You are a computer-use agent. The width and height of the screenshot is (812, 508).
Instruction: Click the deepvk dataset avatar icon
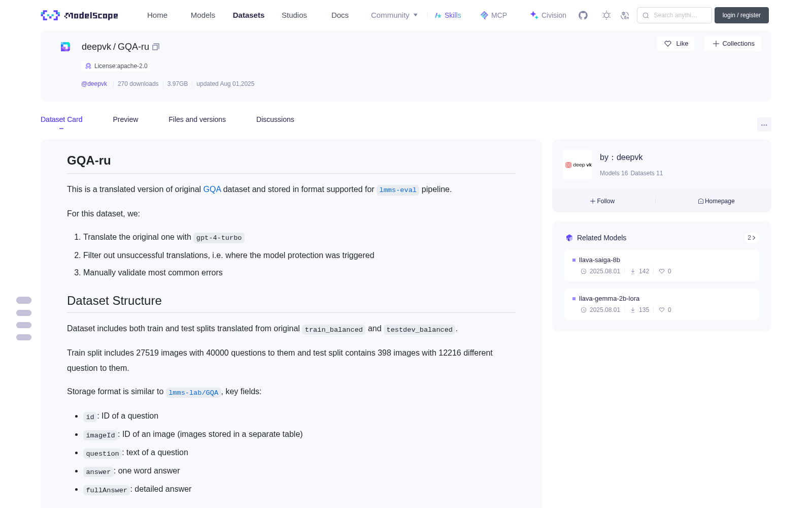coord(65,47)
